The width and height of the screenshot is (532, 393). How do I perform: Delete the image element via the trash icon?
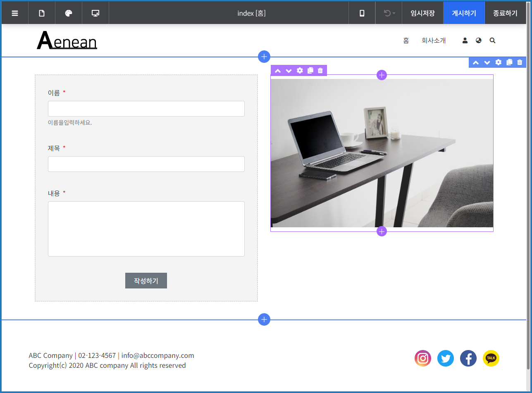click(x=320, y=70)
